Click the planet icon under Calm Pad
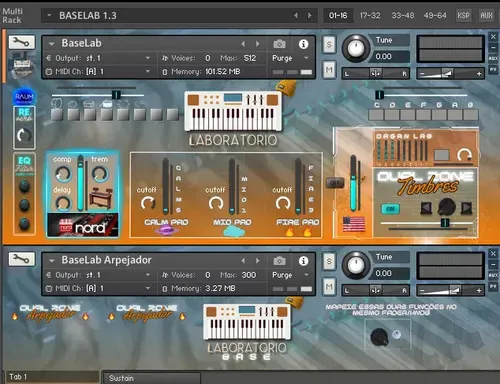Screen dimensions: 500x384 tap(166, 230)
